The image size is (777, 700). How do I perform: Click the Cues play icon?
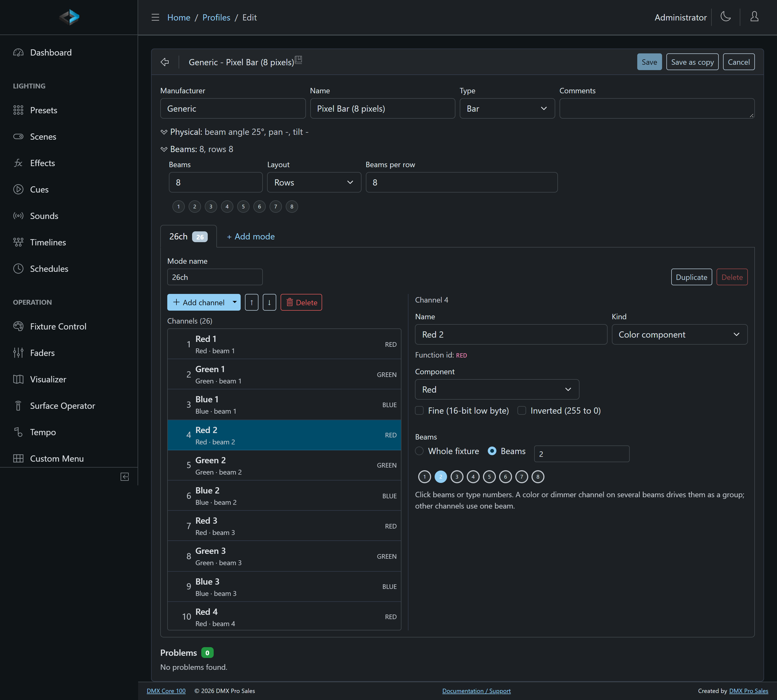pos(18,190)
